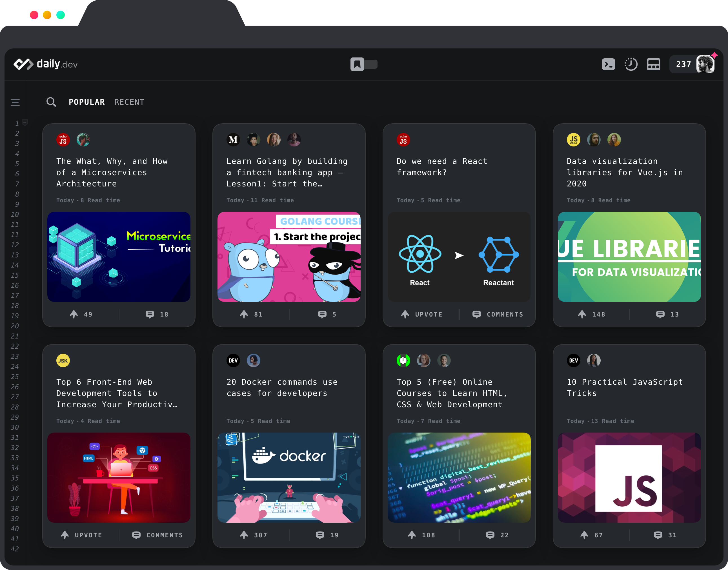Image resolution: width=728 pixels, height=570 pixels.
Task: Collapse the fold marker beside line 1
Action: 25,123
